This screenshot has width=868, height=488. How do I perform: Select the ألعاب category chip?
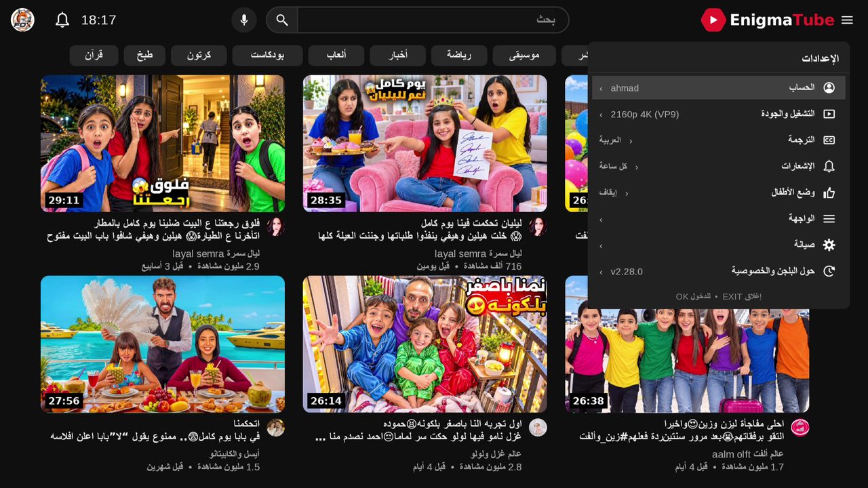point(336,56)
